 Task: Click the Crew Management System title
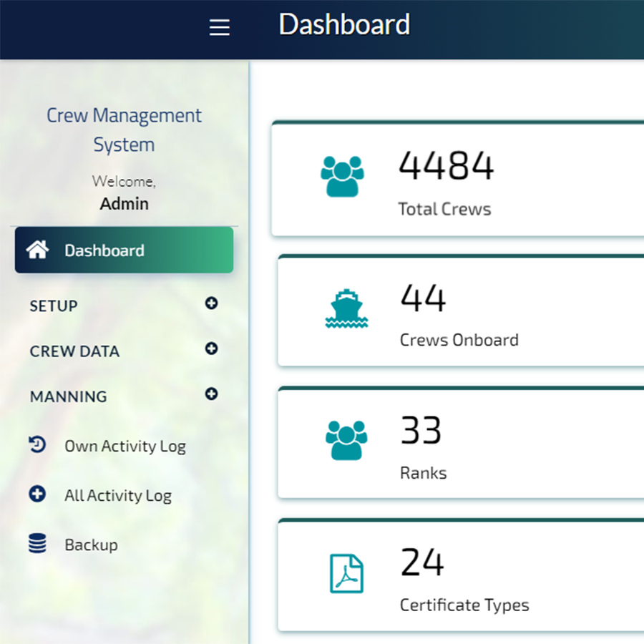[124, 130]
